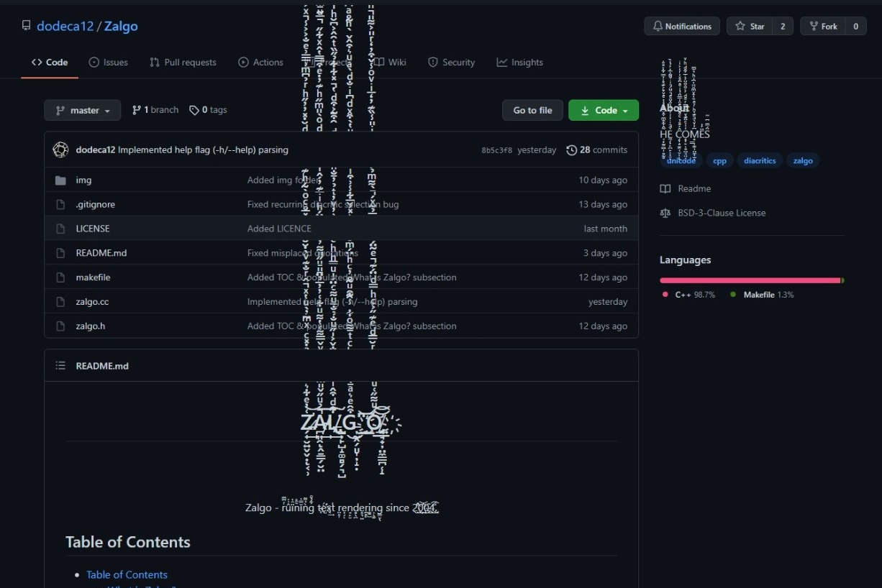The image size is (882, 588).
Task: Open the Readme link in About sidebar
Action: [x=686, y=189]
